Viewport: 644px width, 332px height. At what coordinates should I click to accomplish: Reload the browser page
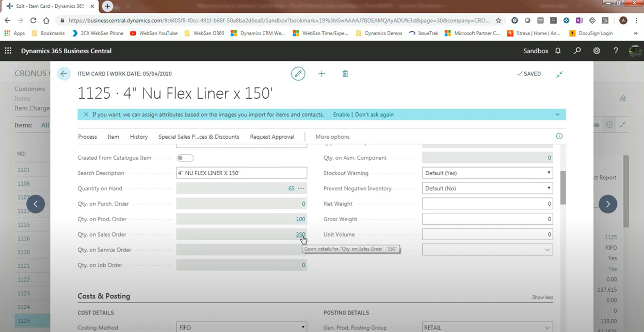coord(33,21)
